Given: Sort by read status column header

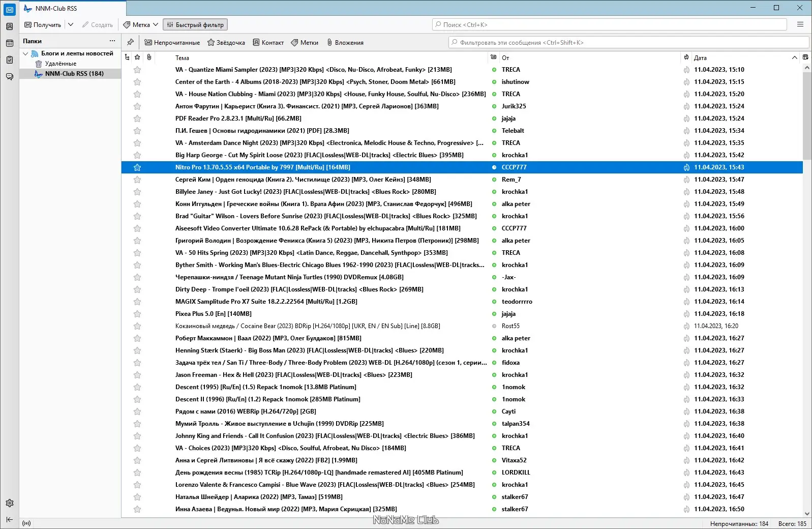Looking at the screenshot, I should tap(494, 57).
